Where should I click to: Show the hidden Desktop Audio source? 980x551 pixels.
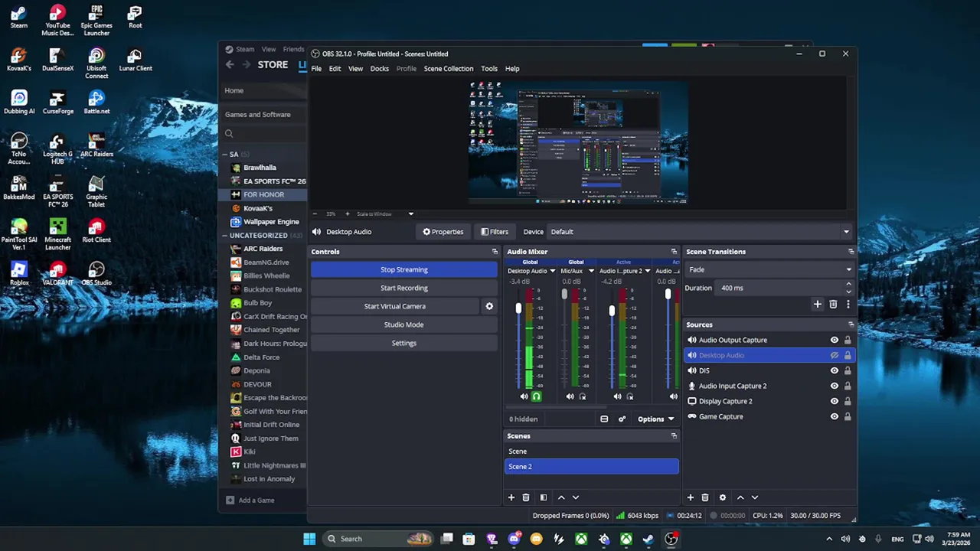835,355
